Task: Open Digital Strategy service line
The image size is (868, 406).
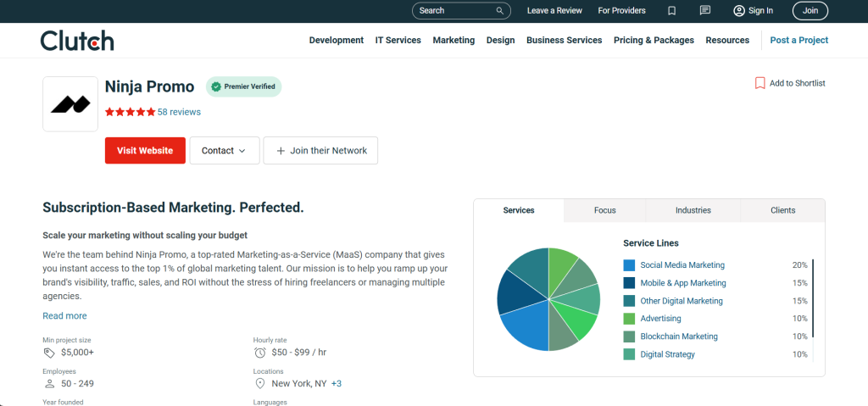Action: pyautogui.click(x=668, y=354)
